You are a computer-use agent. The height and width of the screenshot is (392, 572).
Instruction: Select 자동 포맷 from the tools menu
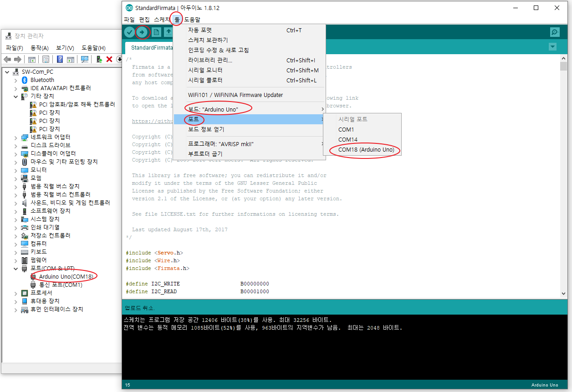pos(250,31)
